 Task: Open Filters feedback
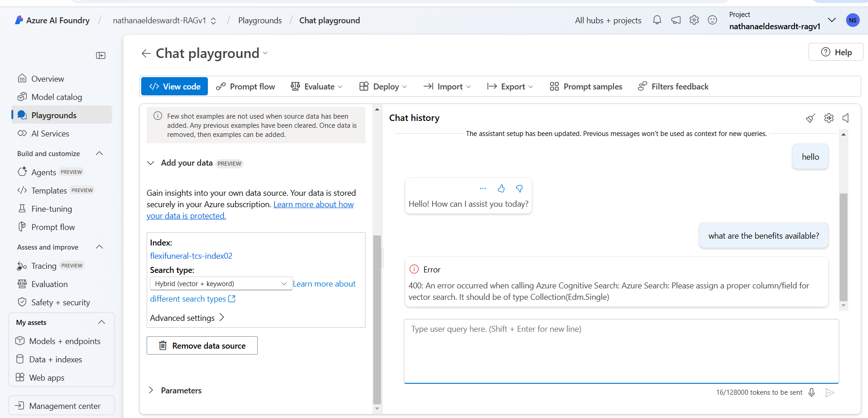click(x=673, y=86)
